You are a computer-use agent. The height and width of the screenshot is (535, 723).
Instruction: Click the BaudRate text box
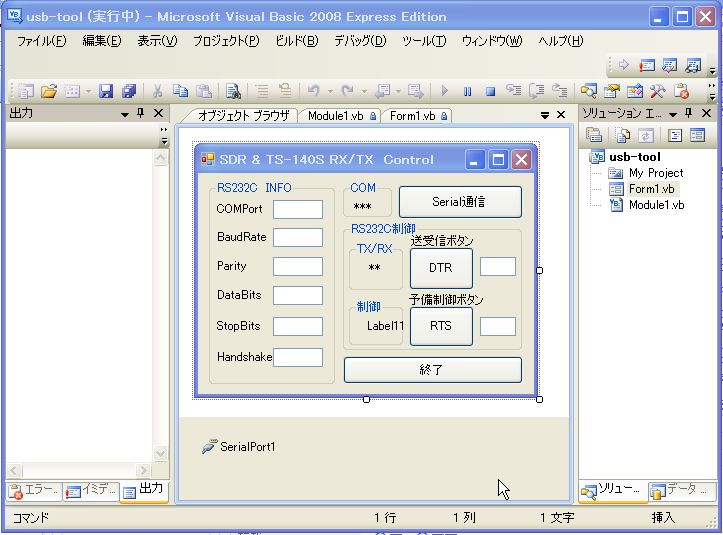click(298, 238)
